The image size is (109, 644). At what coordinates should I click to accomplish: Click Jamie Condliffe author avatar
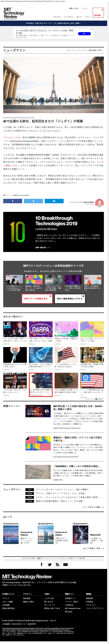click(99, 203)
